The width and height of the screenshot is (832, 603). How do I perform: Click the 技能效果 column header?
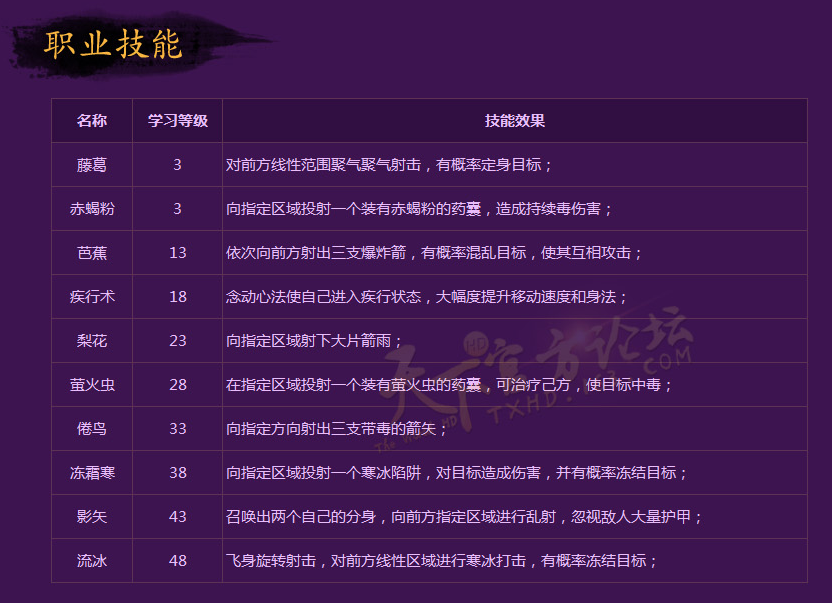tap(515, 120)
